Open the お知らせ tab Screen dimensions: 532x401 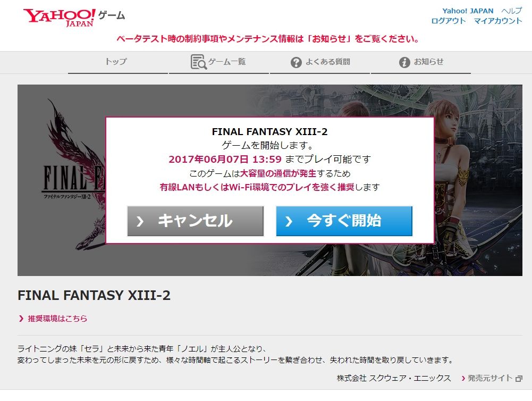421,62
